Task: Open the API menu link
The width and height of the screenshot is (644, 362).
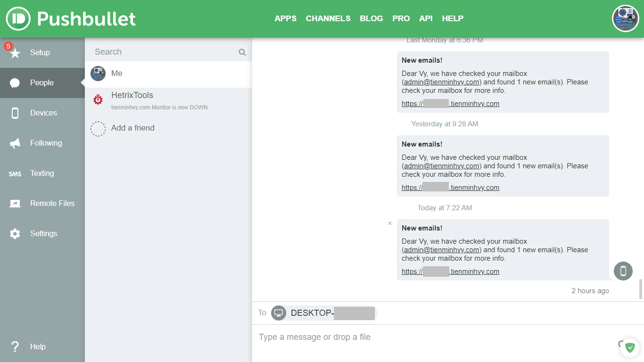Action: pyautogui.click(x=426, y=19)
